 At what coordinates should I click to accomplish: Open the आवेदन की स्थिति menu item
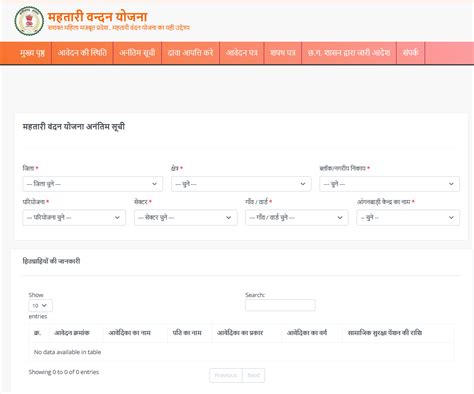tap(82, 53)
